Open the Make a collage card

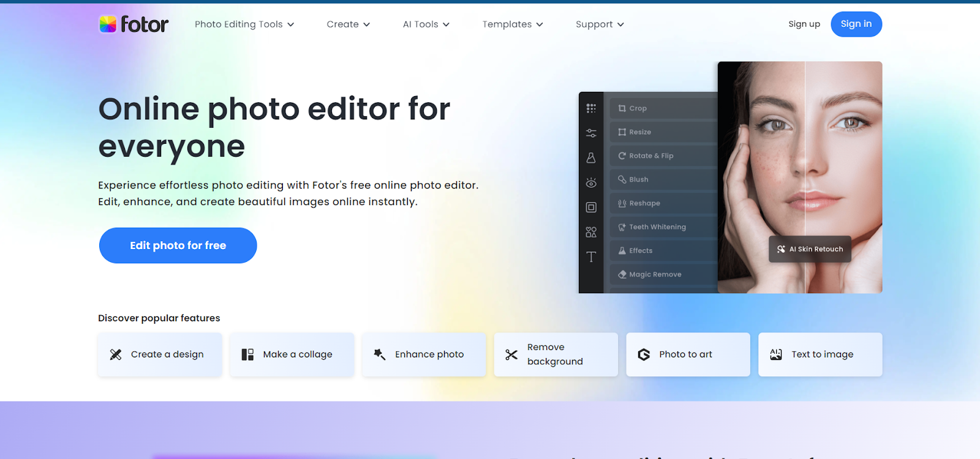click(x=292, y=354)
